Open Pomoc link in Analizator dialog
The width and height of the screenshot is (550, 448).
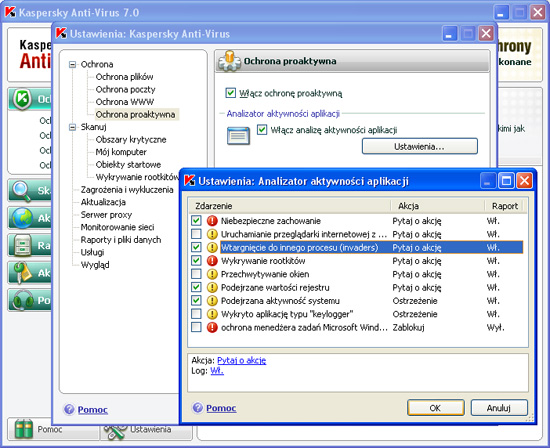221,408
